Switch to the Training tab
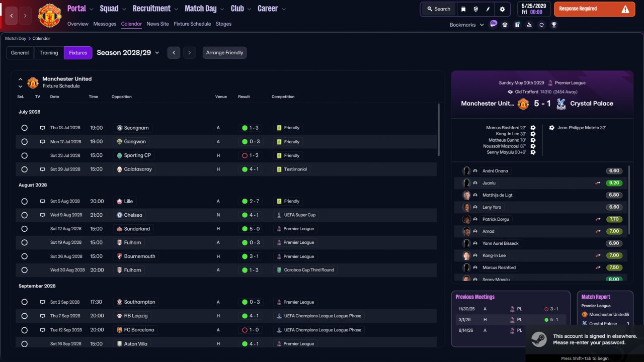644x362 pixels. click(49, 53)
